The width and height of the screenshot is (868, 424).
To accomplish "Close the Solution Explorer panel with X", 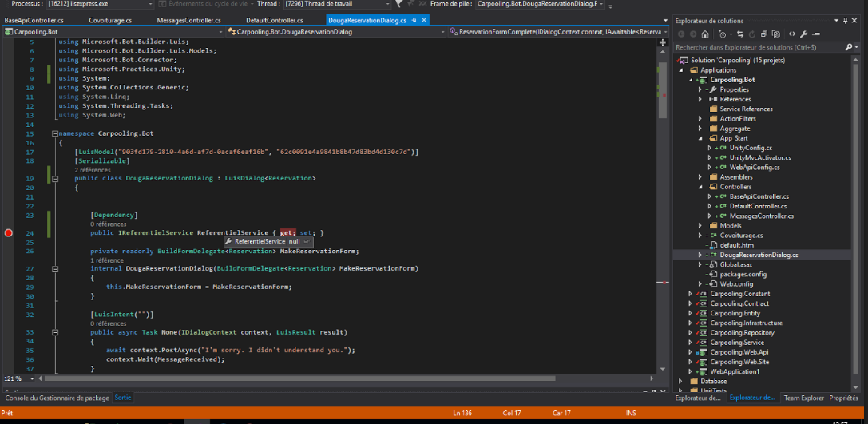I will (854, 21).
